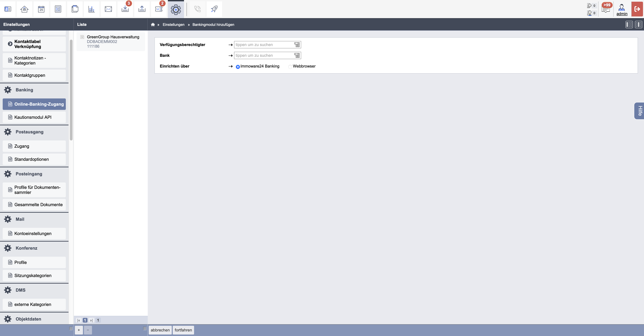
Task: Click the home icon in breadcrumb
Action: [x=153, y=25]
